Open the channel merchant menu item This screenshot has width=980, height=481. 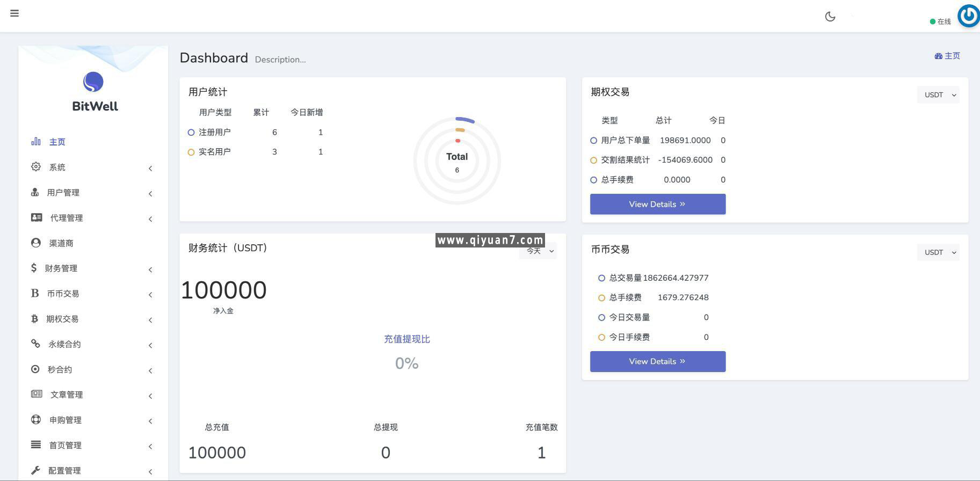tap(61, 243)
